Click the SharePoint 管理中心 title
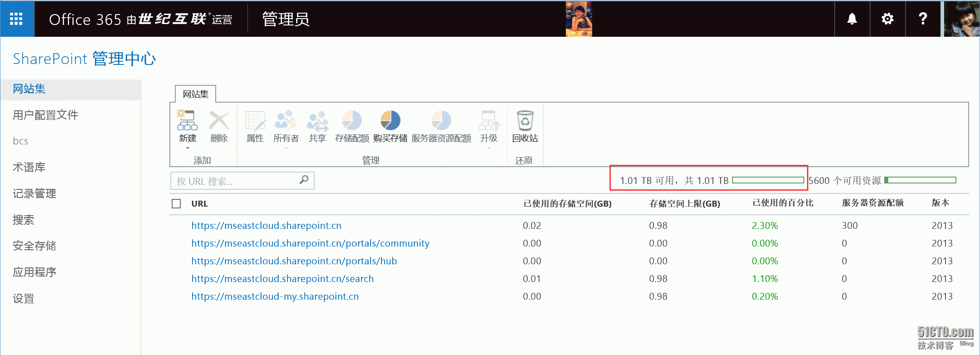980x356 pixels. coord(84,59)
